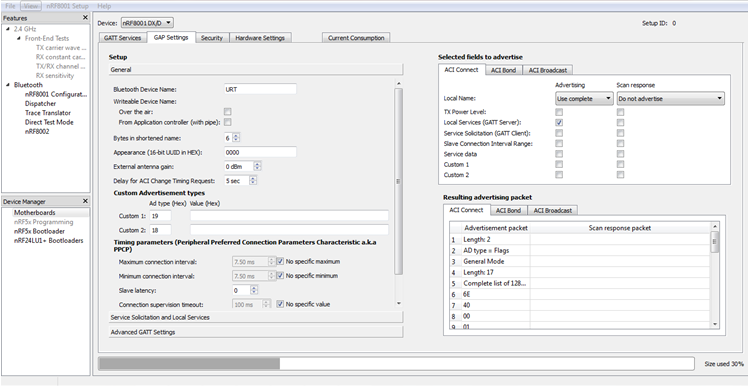Uncheck No specific value for supervision timeout
Image resolution: width=750 pixels, height=386 pixels.
click(x=281, y=304)
